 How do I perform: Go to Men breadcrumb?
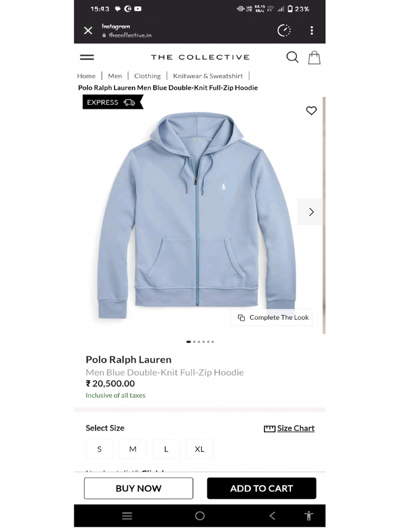[115, 76]
